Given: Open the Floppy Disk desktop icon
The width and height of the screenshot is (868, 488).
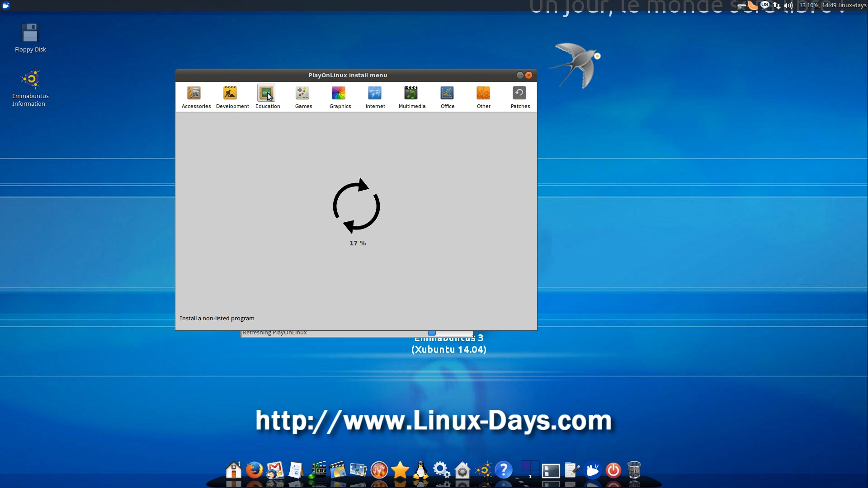Looking at the screenshot, I should (30, 38).
